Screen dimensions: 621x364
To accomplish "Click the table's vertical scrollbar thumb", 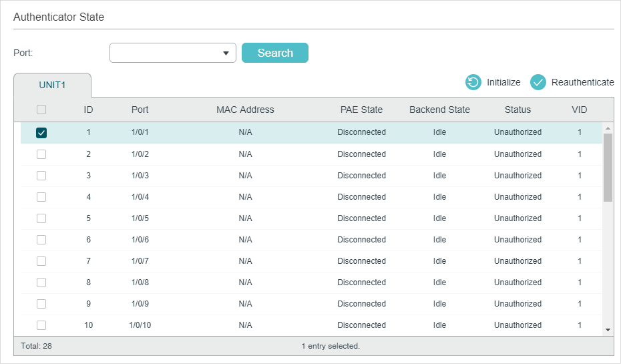I will tap(608, 168).
